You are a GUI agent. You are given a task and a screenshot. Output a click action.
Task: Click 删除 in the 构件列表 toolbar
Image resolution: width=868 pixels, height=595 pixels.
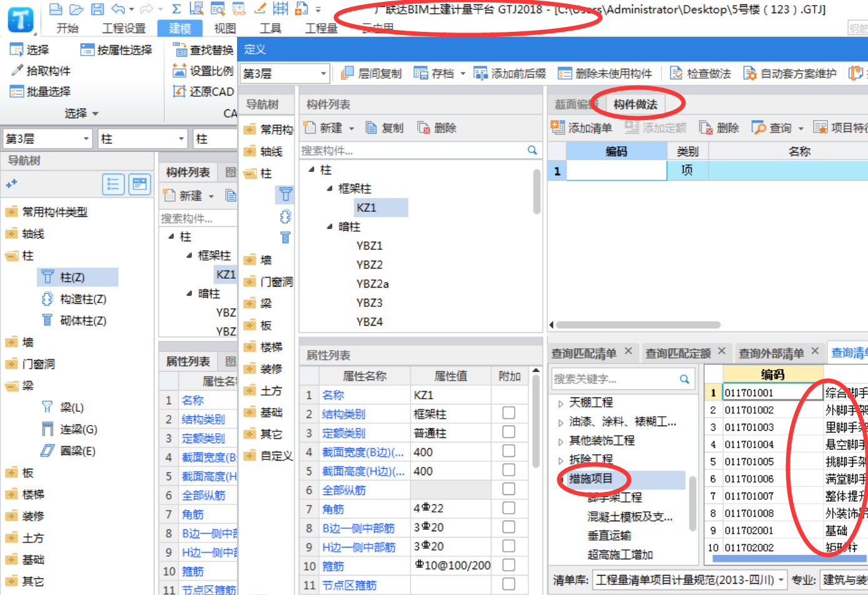click(437, 127)
